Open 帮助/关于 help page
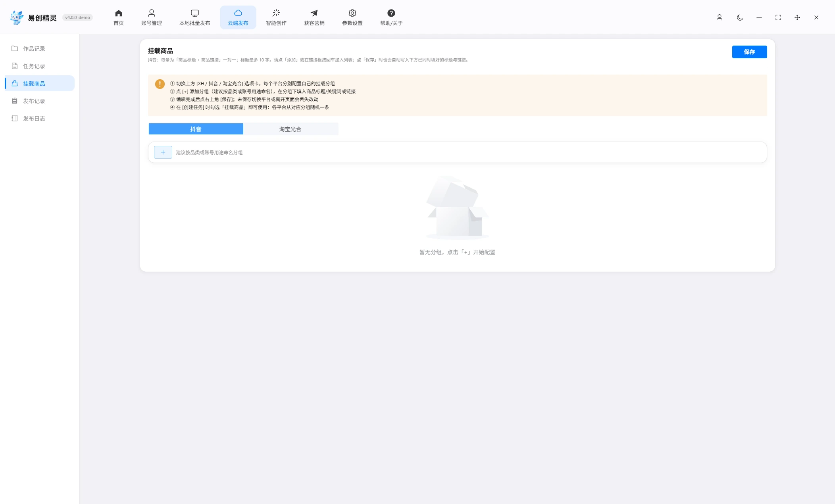Viewport: 835px width, 504px height. [391, 17]
